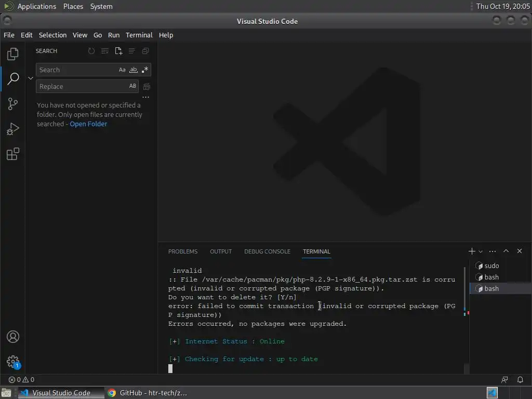Open the Applications system menu
The height and width of the screenshot is (399, 532).
pyautogui.click(x=37, y=6)
